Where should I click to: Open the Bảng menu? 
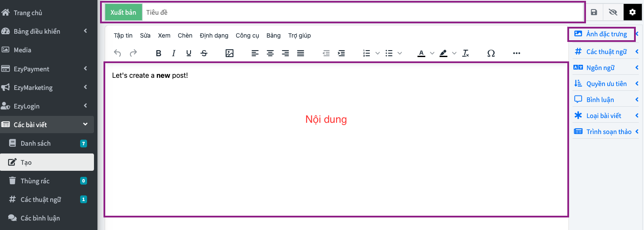[274, 35]
